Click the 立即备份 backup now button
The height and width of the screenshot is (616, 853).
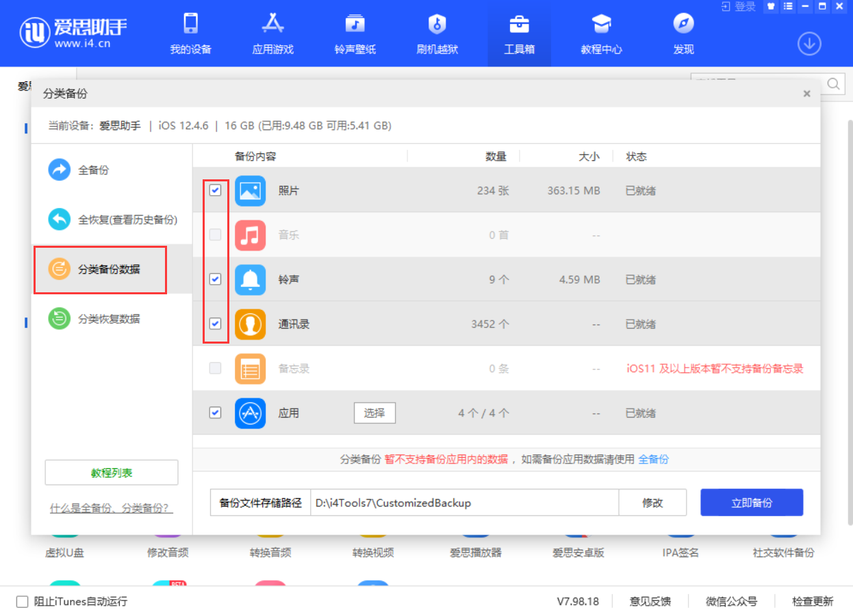(751, 502)
